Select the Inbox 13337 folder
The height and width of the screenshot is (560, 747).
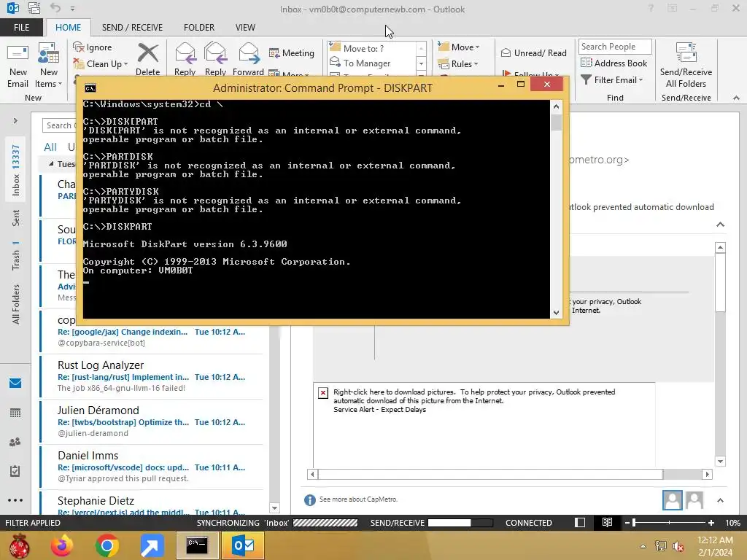(16, 170)
